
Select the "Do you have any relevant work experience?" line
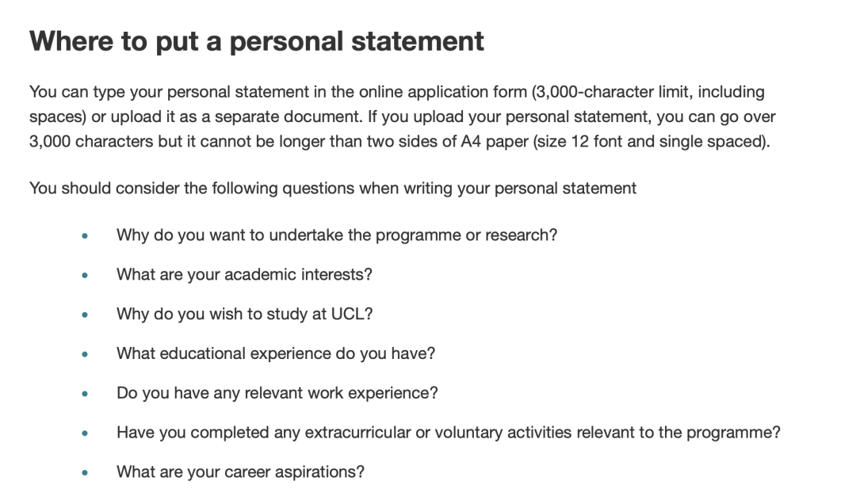[277, 393]
